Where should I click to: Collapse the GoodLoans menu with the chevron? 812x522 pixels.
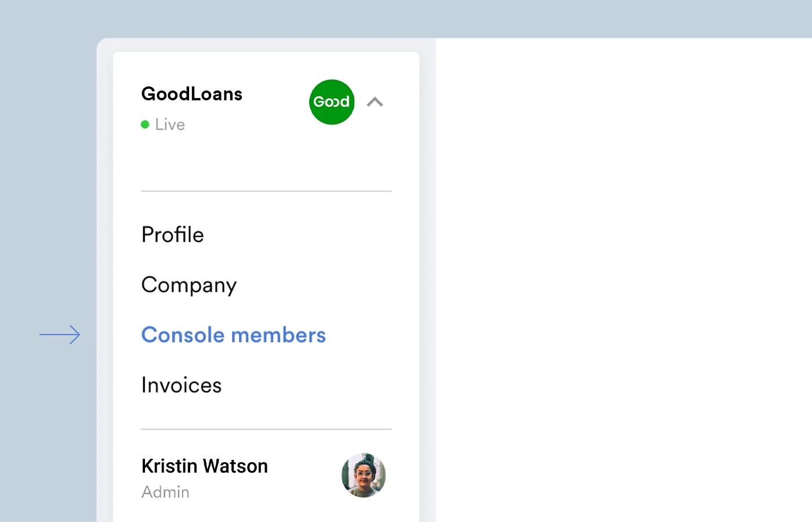click(375, 102)
